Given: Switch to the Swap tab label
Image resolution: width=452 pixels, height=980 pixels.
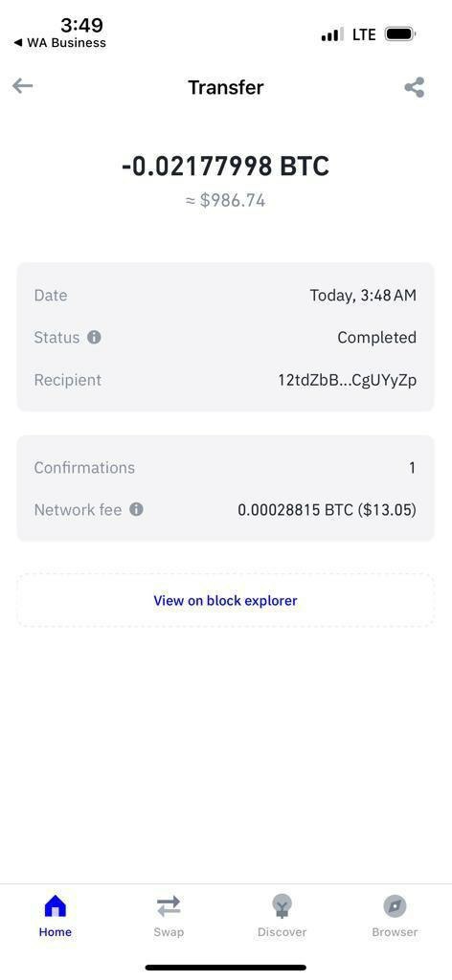Looking at the screenshot, I should 169,932.
